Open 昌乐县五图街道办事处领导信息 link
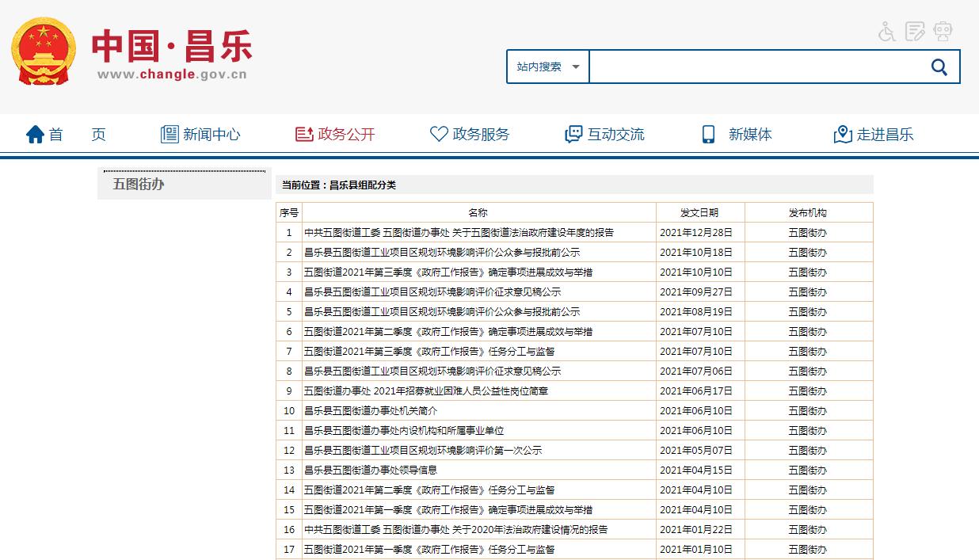Viewport: 979px width, 560px height. pyautogui.click(x=371, y=470)
